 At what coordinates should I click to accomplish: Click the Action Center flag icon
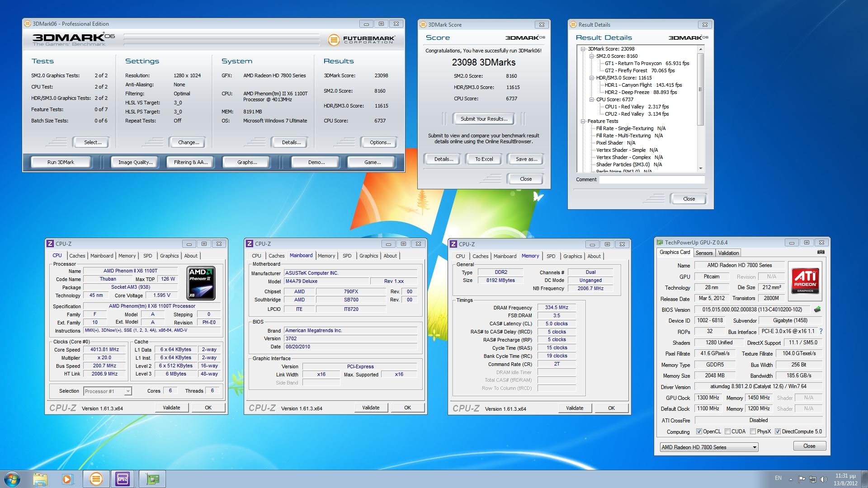[802, 479]
